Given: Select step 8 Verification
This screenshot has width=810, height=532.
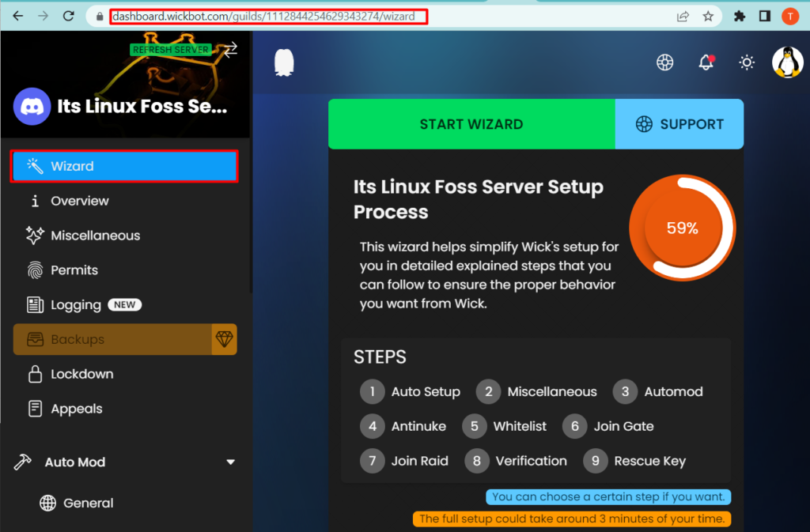Looking at the screenshot, I should click(x=516, y=461).
